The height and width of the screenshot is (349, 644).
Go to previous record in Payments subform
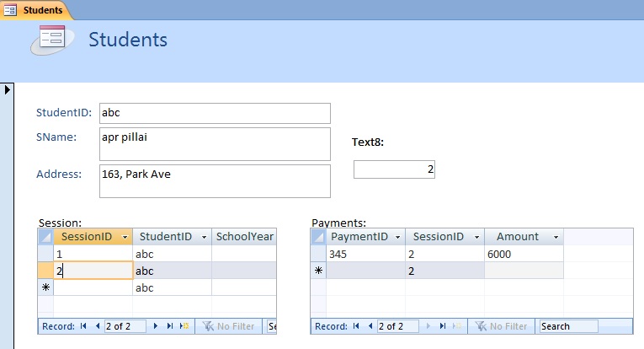coord(370,326)
